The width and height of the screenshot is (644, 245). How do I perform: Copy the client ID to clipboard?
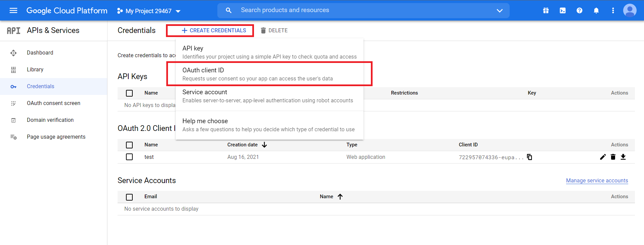(529, 157)
